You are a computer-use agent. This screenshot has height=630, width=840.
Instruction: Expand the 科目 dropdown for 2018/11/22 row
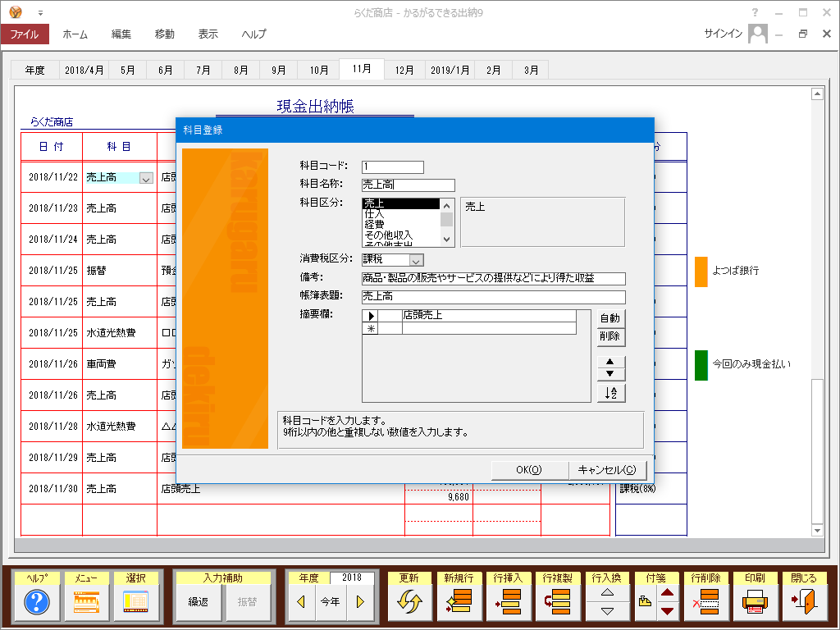tap(146, 178)
